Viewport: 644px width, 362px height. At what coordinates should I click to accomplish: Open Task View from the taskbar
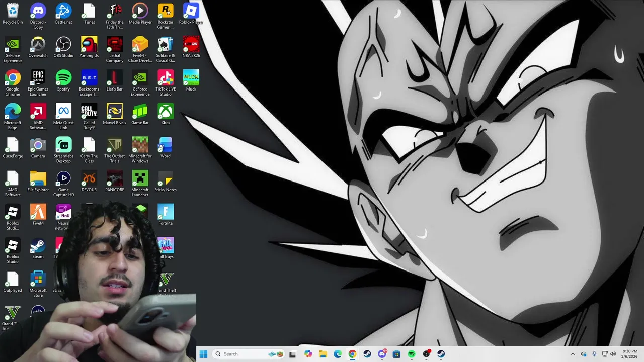tap(293, 354)
